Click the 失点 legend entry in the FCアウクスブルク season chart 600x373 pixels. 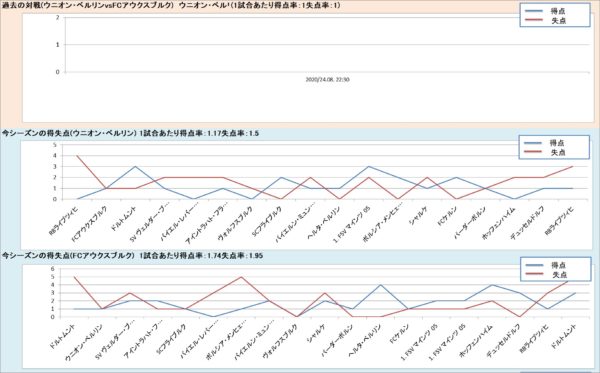pos(546,275)
